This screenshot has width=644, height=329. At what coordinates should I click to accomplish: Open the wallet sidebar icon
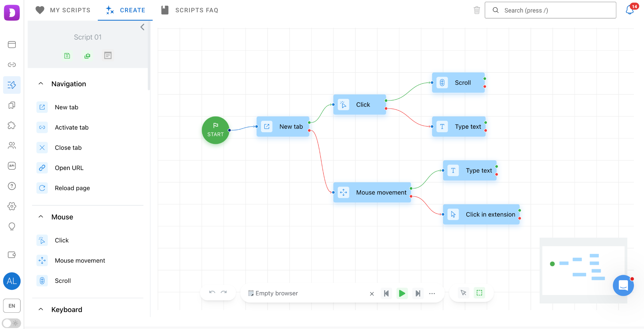pos(12,255)
